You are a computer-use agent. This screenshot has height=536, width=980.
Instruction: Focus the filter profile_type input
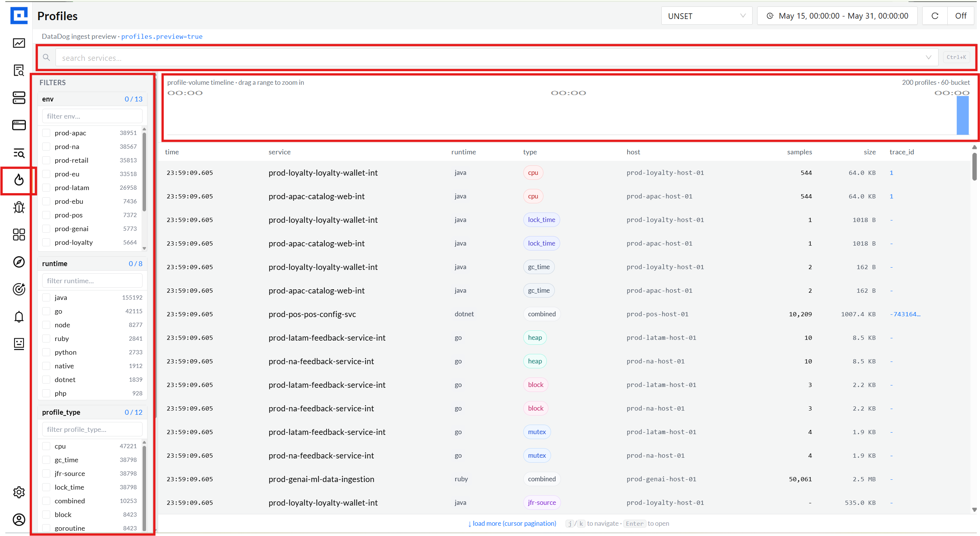(92, 430)
